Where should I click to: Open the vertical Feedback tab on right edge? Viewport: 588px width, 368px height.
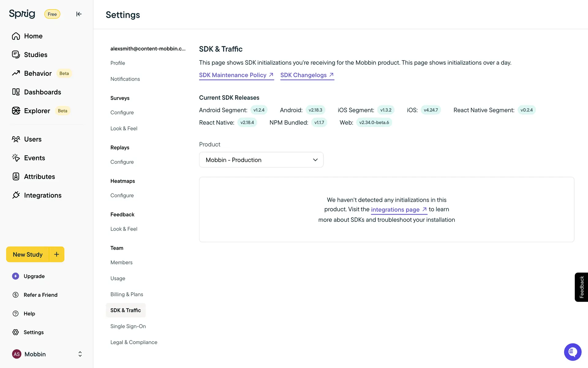(581, 287)
